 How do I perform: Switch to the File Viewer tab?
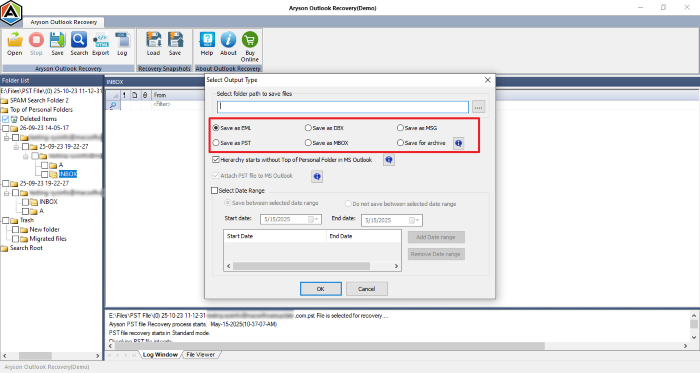(200, 355)
